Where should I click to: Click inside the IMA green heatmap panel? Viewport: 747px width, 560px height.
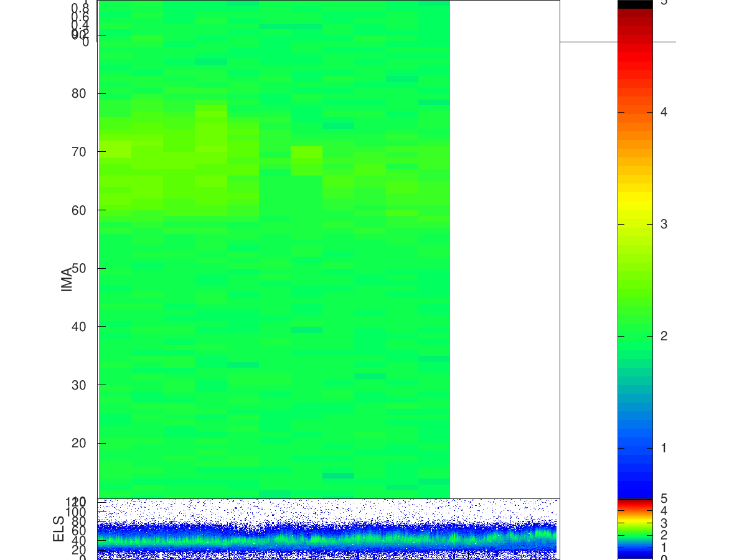pyautogui.click(x=274, y=249)
